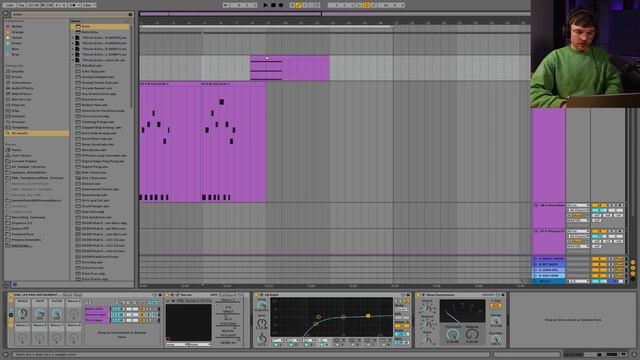This screenshot has height=360, width=640.
Task: Click the Link button in control bar
Action: click(9, 5)
